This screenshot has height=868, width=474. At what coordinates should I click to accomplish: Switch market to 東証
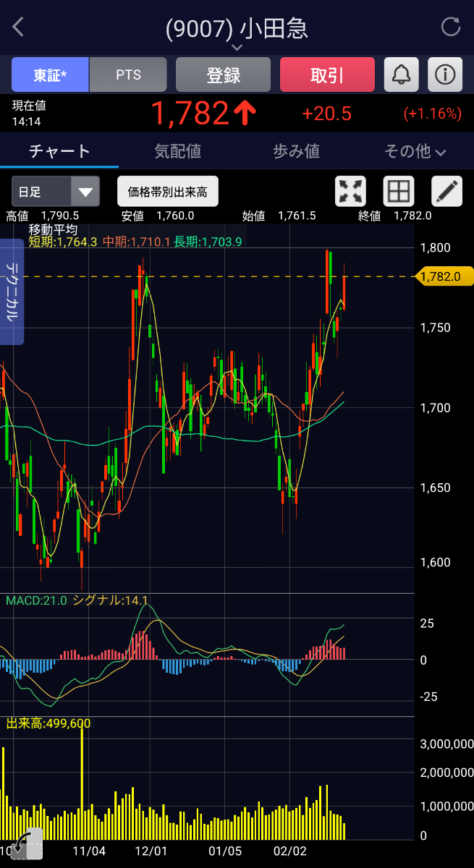point(50,75)
